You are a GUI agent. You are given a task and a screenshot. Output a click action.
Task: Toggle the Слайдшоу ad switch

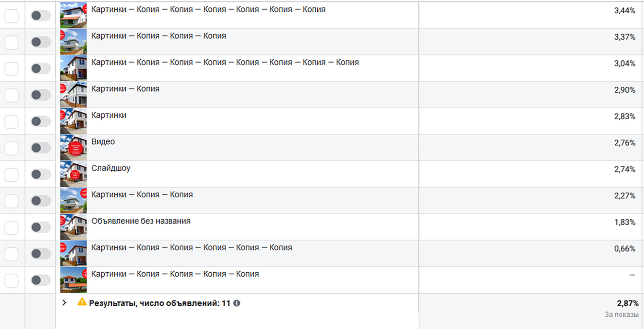(x=41, y=174)
